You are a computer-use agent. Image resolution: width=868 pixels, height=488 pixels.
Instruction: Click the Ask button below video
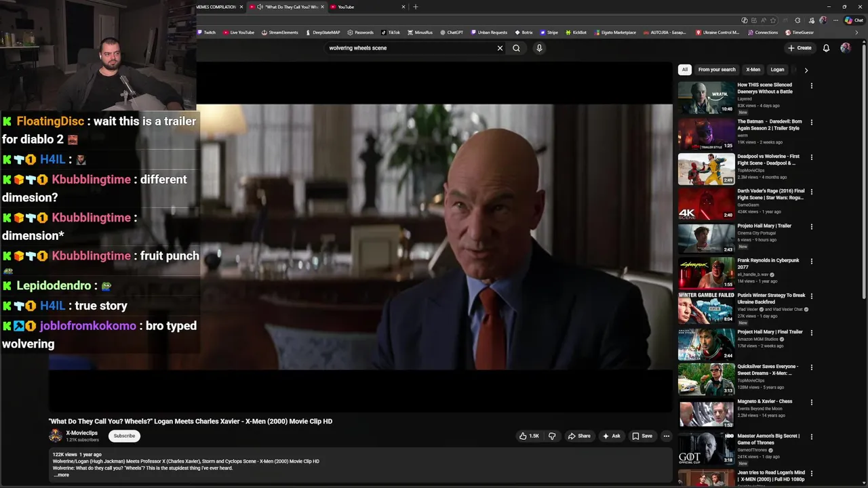611,436
